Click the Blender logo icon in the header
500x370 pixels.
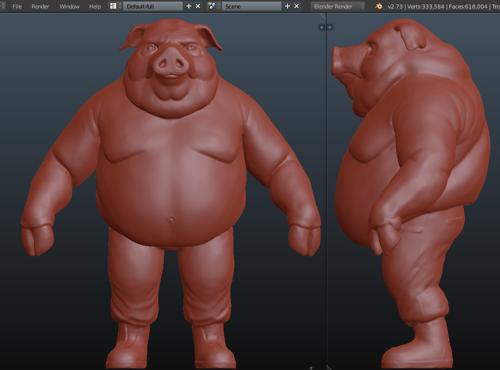[379, 6]
